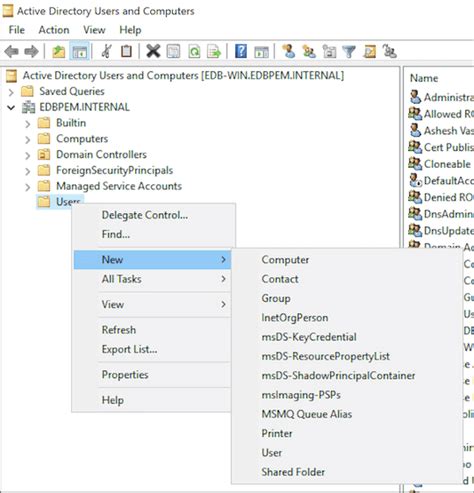Screen dimensions: 474x493
Task: Open the Help menu in menu bar
Action: click(x=130, y=30)
